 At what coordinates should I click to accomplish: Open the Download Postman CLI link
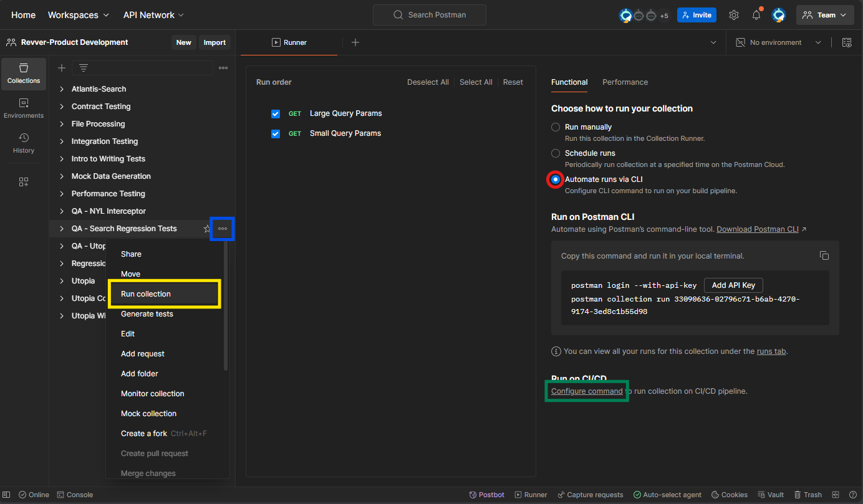[758, 229]
